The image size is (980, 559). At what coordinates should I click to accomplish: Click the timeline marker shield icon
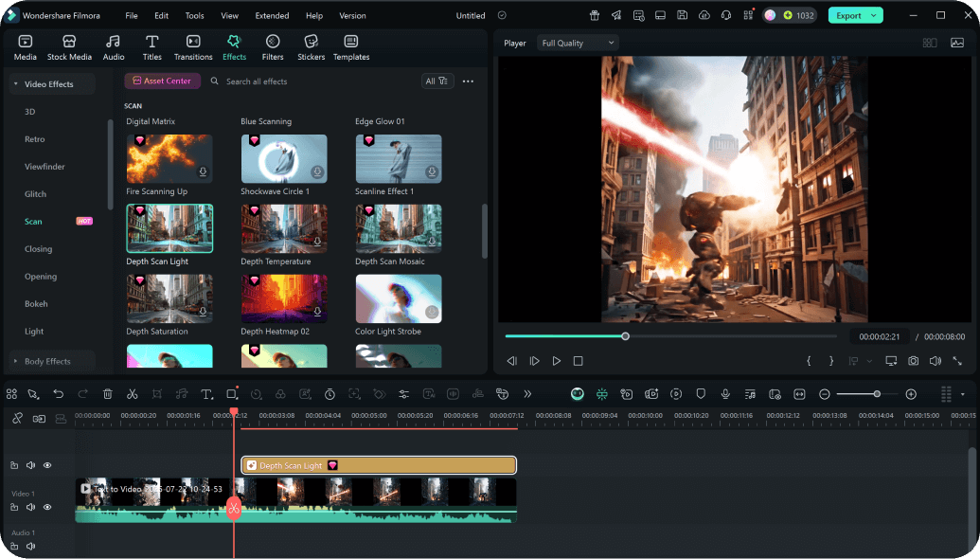coord(701,394)
